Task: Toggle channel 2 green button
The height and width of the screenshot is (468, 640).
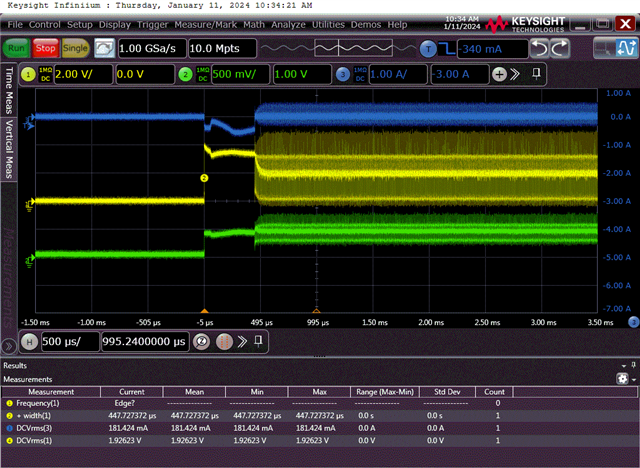Action: [185, 74]
